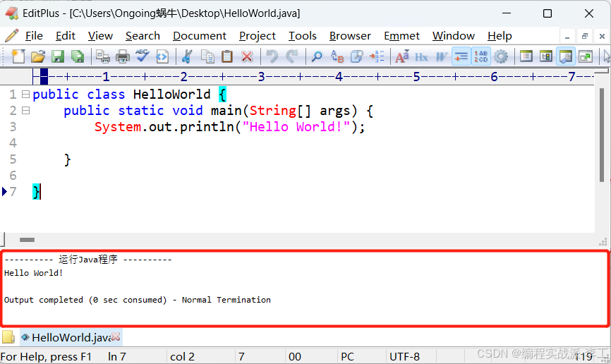
Task: Save all open files
Action: click(78, 56)
